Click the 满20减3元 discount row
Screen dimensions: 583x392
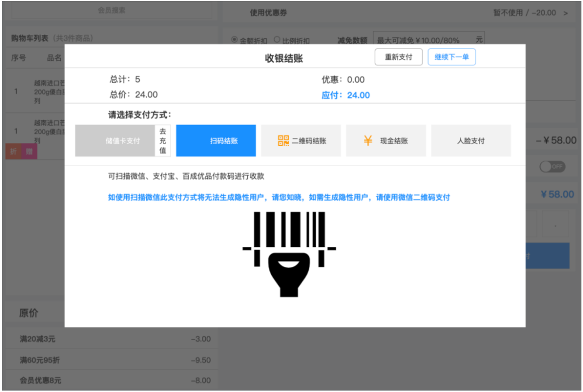(x=108, y=339)
